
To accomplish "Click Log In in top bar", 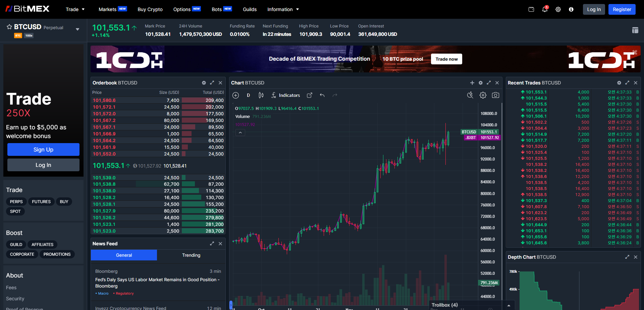I will [594, 9].
